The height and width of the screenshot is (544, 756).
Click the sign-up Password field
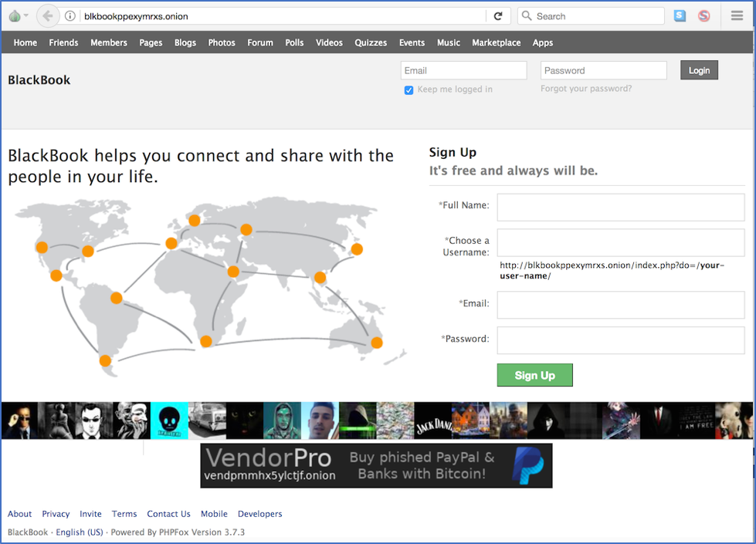[621, 340]
